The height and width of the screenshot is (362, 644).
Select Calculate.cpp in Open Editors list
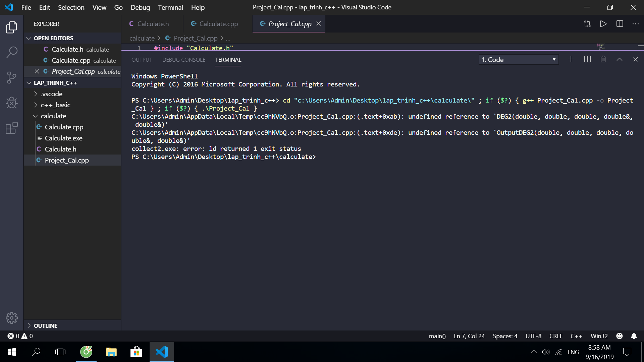72,60
